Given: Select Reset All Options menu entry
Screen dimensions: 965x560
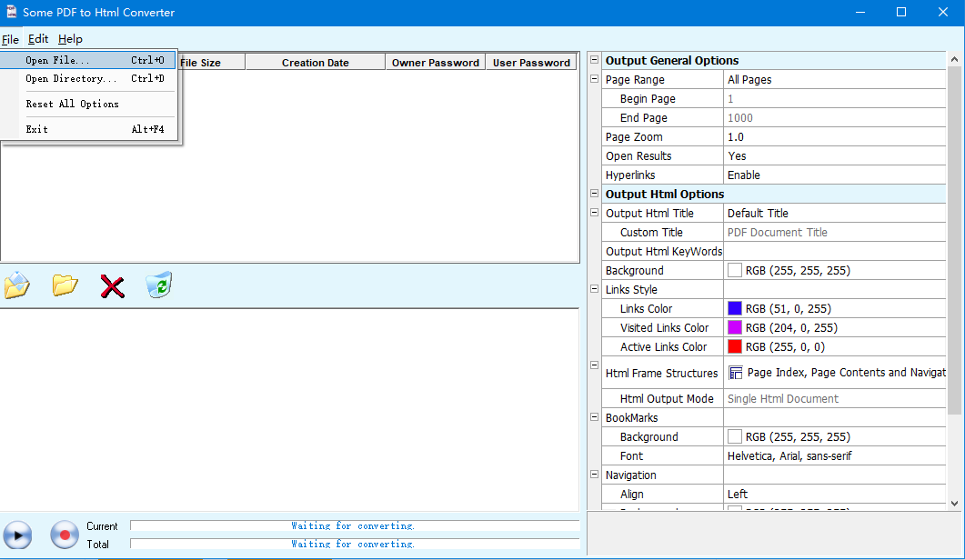Looking at the screenshot, I should pyautogui.click(x=89, y=104).
